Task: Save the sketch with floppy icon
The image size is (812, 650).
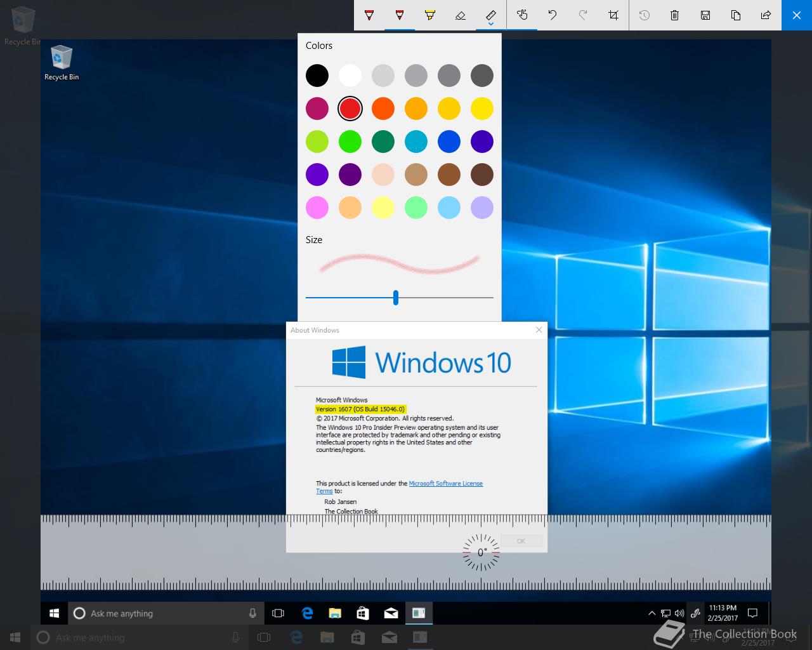Action: click(x=705, y=15)
